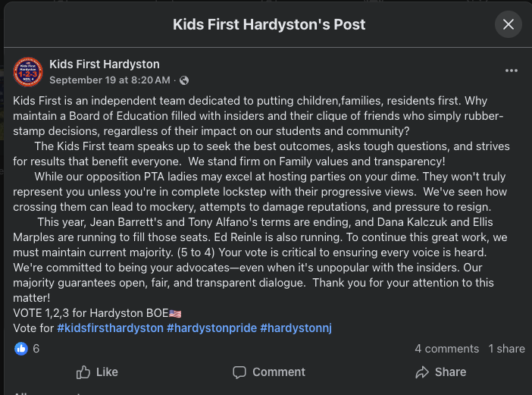Click the post dialog title heading
This screenshot has width=532, height=395.
point(269,24)
